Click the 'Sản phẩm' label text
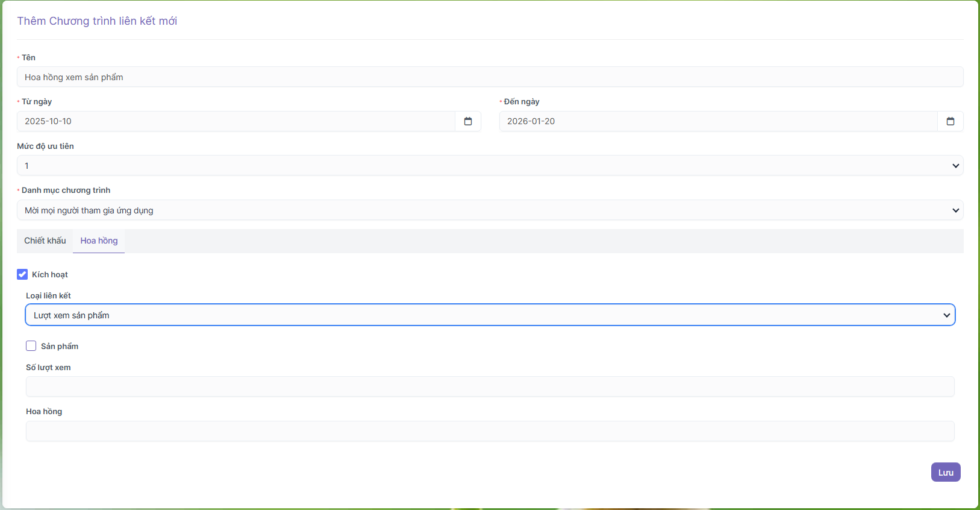This screenshot has height=510, width=980. 60,347
